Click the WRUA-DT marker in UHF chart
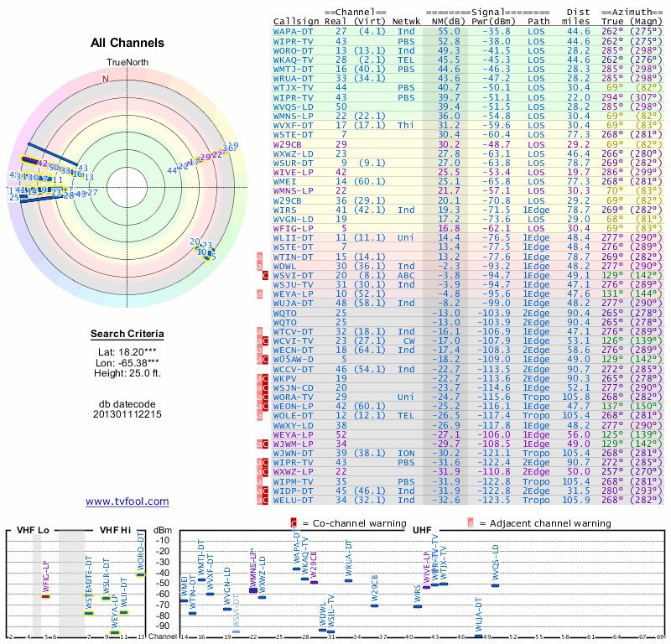Image resolution: width=671 pixels, height=644 pixels. tap(348, 580)
